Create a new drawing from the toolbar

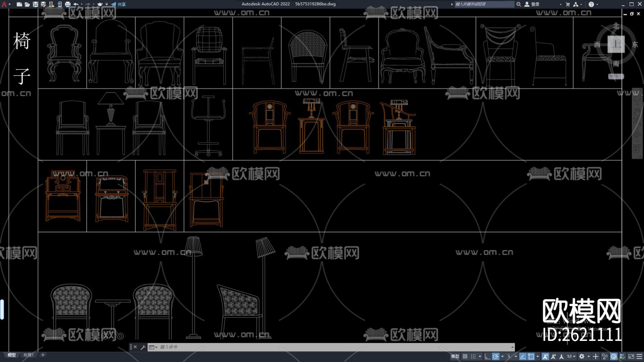[x=19, y=4]
